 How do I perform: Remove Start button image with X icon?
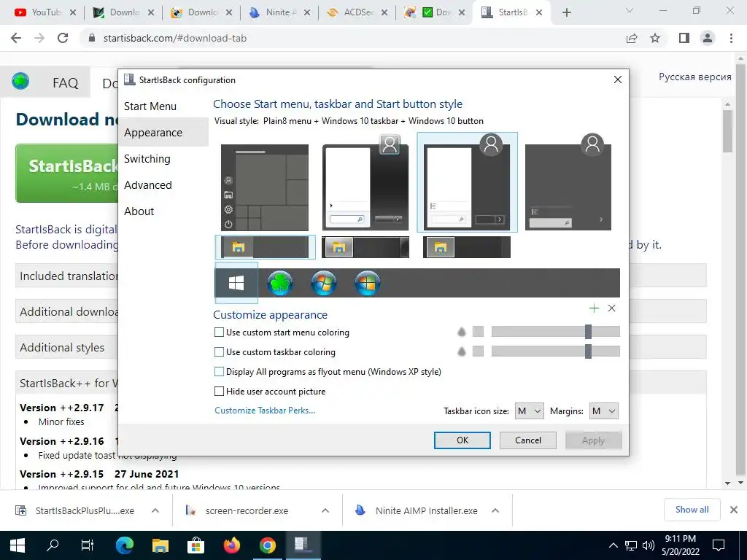tap(612, 308)
